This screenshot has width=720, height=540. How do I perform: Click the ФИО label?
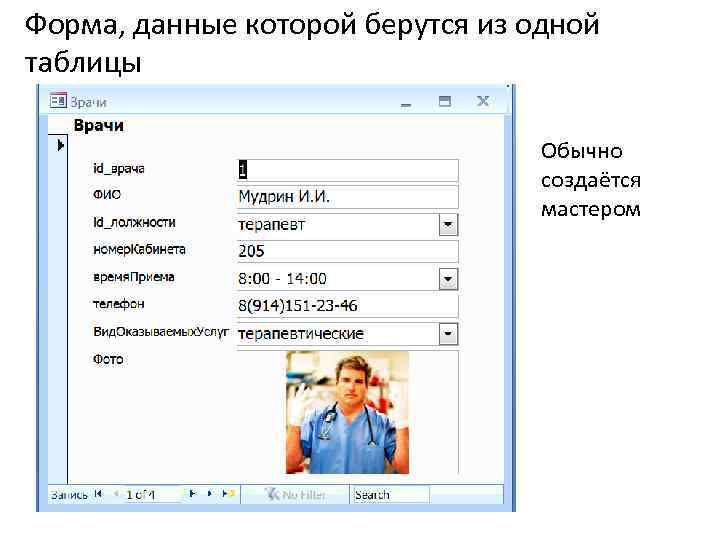point(107,195)
